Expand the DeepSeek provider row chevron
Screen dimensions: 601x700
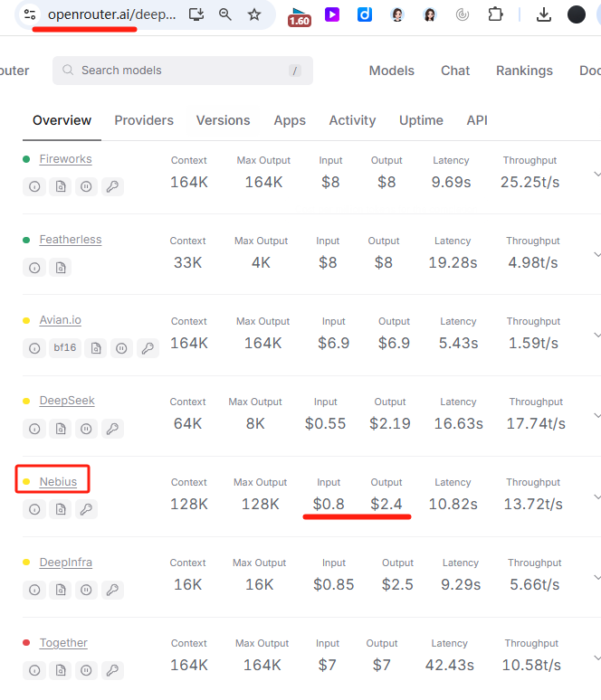[x=597, y=416]
